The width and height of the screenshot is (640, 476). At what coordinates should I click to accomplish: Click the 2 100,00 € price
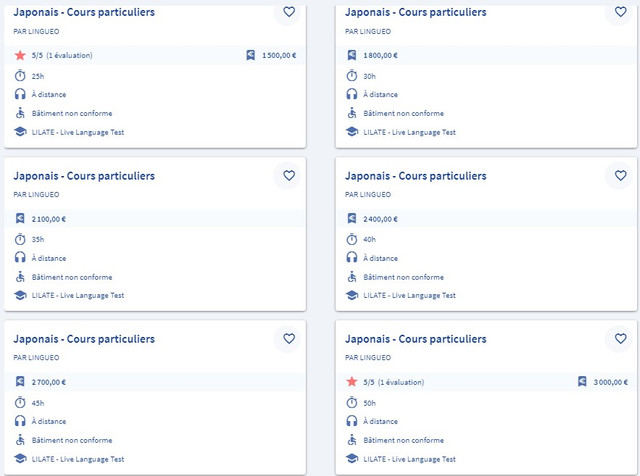pos(49,219)
